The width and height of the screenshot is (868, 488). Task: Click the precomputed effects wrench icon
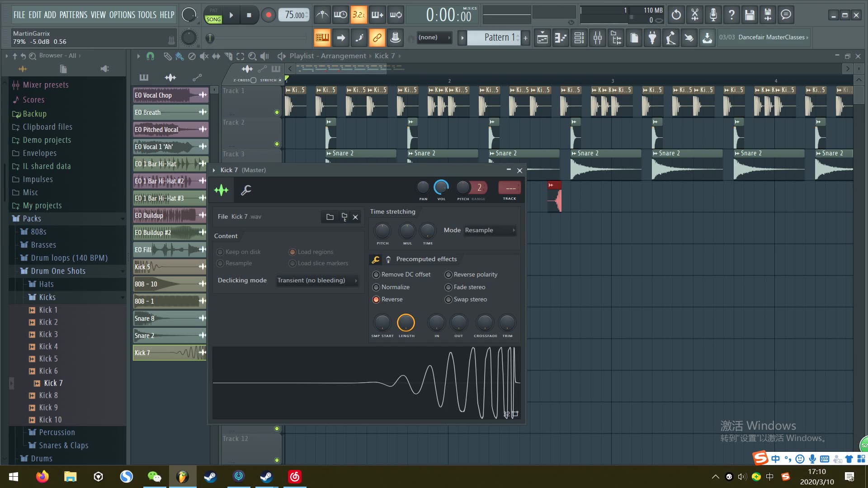pyautogui.click(x=376, y=259)
